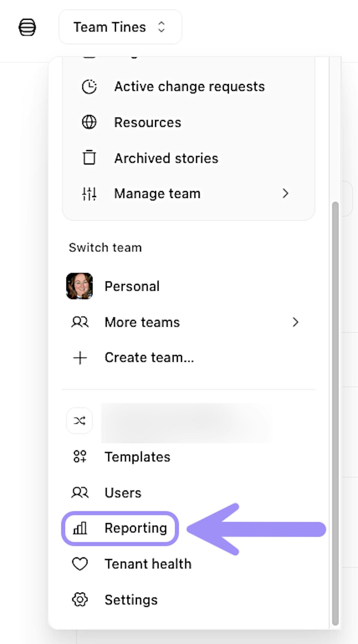Click the Manage team sliders icon
This screenshot has height=644, width=358.
click(89, 194)
